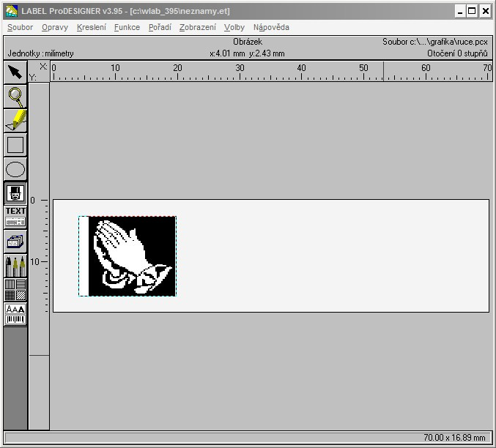
Task: Pick the picture insert tool with hat figure
Action: 15,193
